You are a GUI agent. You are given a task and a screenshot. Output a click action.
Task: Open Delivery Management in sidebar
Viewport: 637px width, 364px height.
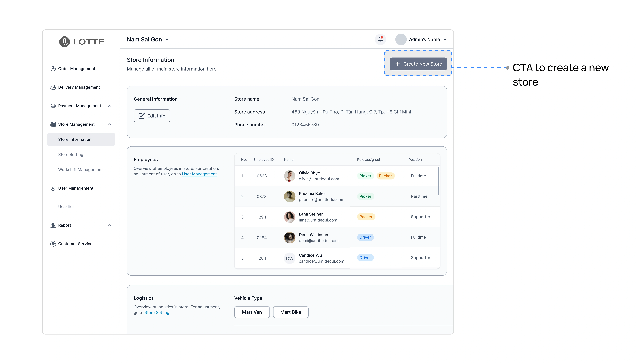(x=79, y=87)
